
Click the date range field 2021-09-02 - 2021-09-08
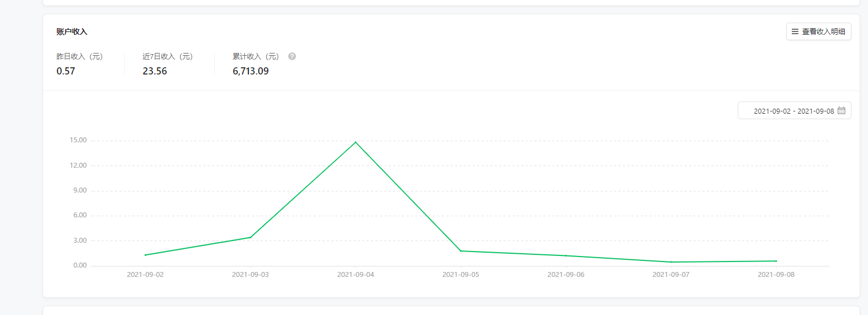793,111
